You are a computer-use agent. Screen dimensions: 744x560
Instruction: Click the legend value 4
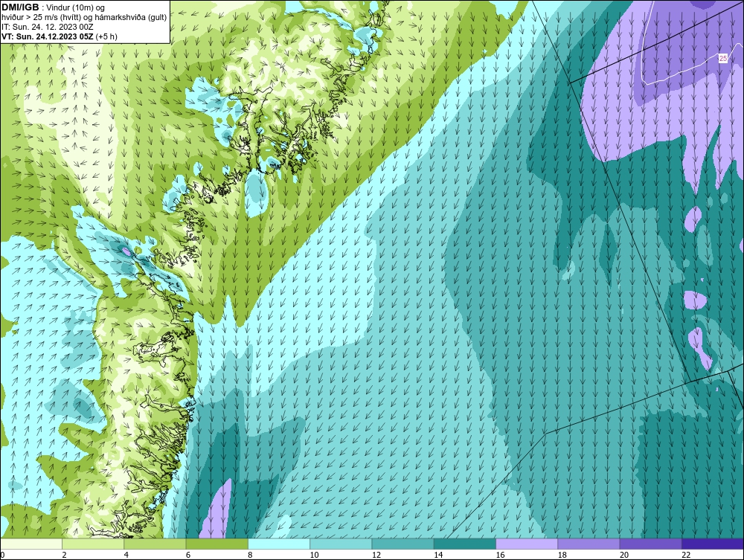(126, 556)
